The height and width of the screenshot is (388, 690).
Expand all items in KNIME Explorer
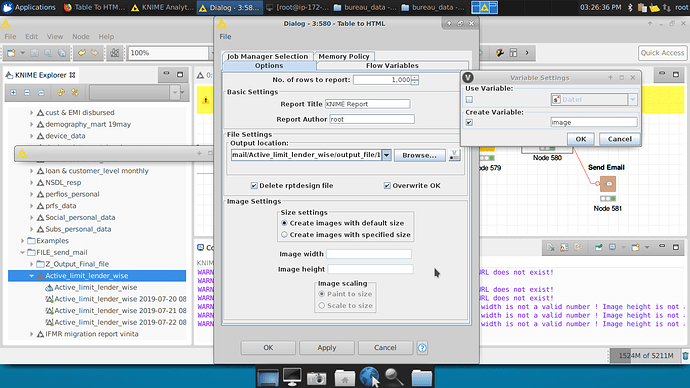click(x=13, y=92)
